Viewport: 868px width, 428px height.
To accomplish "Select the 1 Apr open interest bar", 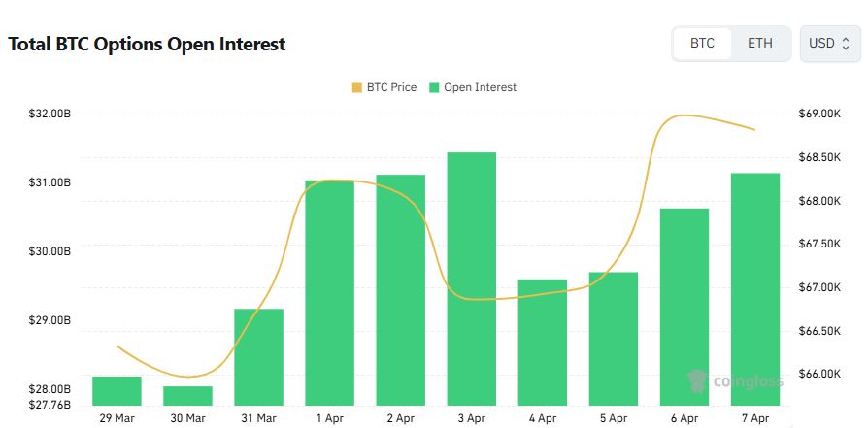I will (329, 292).
